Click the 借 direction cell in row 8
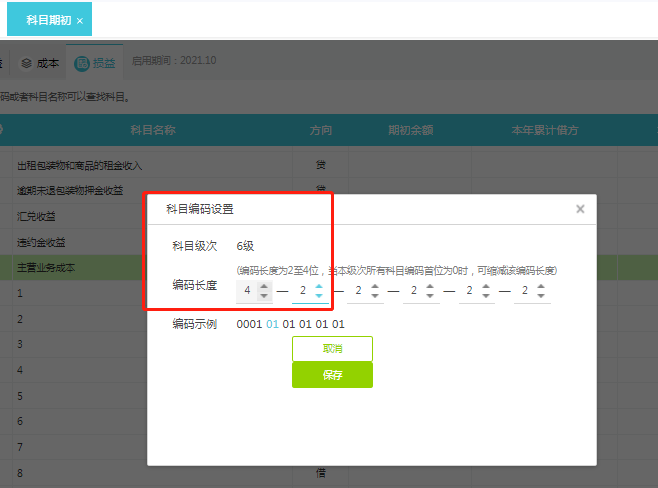This screenshot has width=658, height=488. pos(321,473)
